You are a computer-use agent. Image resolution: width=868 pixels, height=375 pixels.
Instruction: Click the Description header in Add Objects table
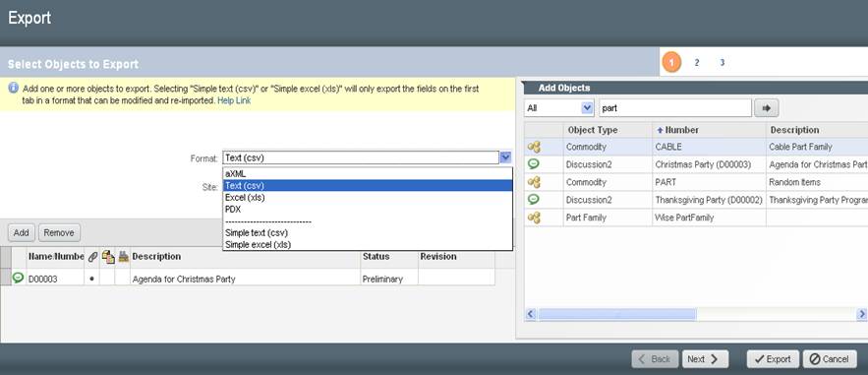[817, 130]
